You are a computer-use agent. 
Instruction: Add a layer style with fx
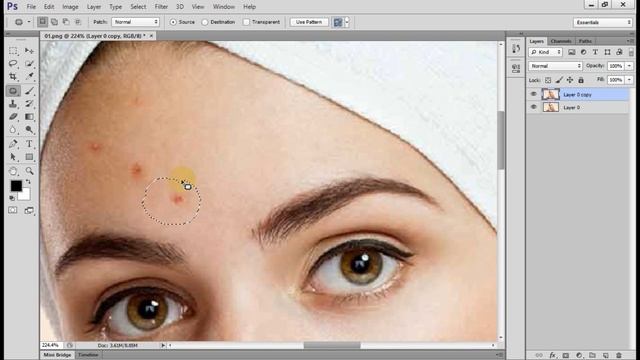(552, 356)
